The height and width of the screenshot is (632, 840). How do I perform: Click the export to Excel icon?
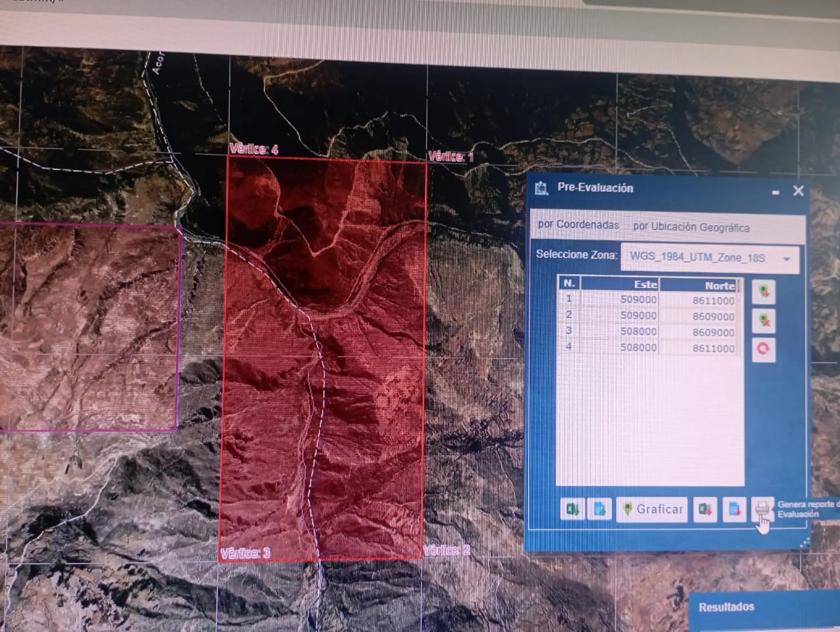click(705, 509)
